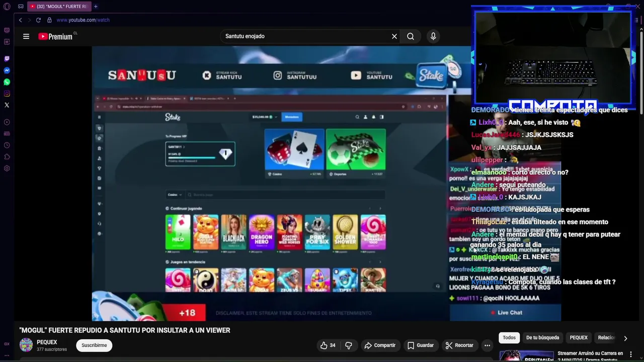Clear the search text with X

click(x=394, y=36)
